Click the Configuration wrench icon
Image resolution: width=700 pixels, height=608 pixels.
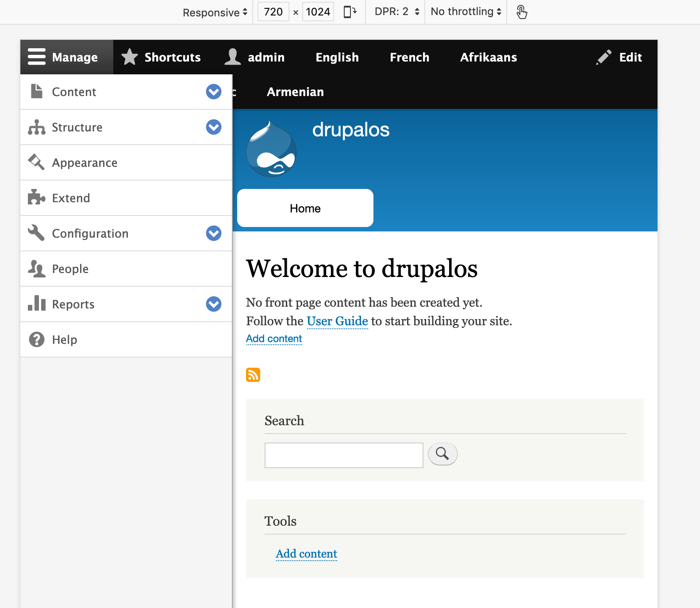(36, 233)
